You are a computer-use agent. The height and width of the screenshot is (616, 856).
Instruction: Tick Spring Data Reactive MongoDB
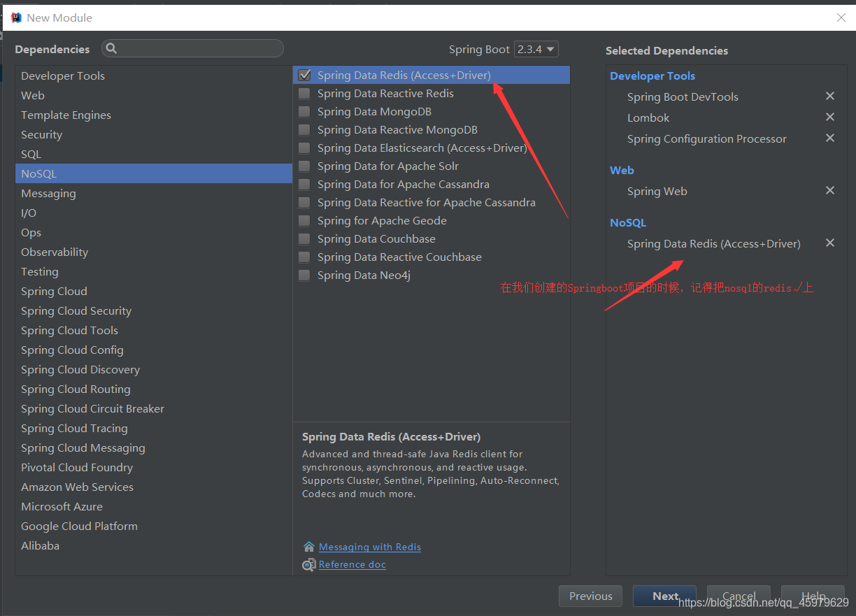coord(304,129)
